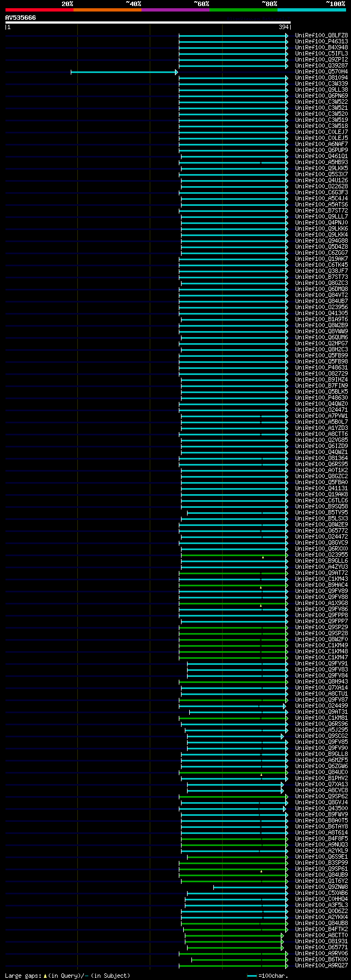Screen dimensions: 351x980
Task: Click the UniRef100_Q94G88 label
Action: pos(321,240)
